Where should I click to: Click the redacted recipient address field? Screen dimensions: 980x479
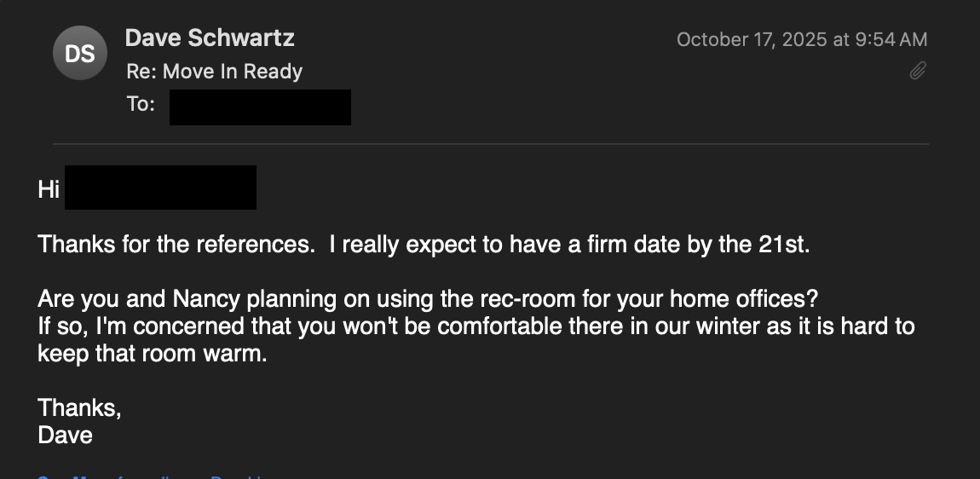click(x=260, y=107)
